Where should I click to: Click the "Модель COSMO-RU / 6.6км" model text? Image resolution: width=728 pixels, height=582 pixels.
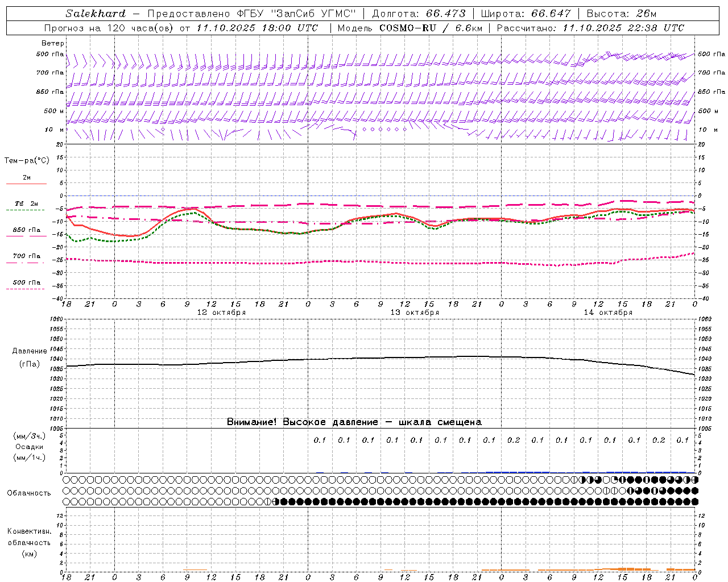409,28
